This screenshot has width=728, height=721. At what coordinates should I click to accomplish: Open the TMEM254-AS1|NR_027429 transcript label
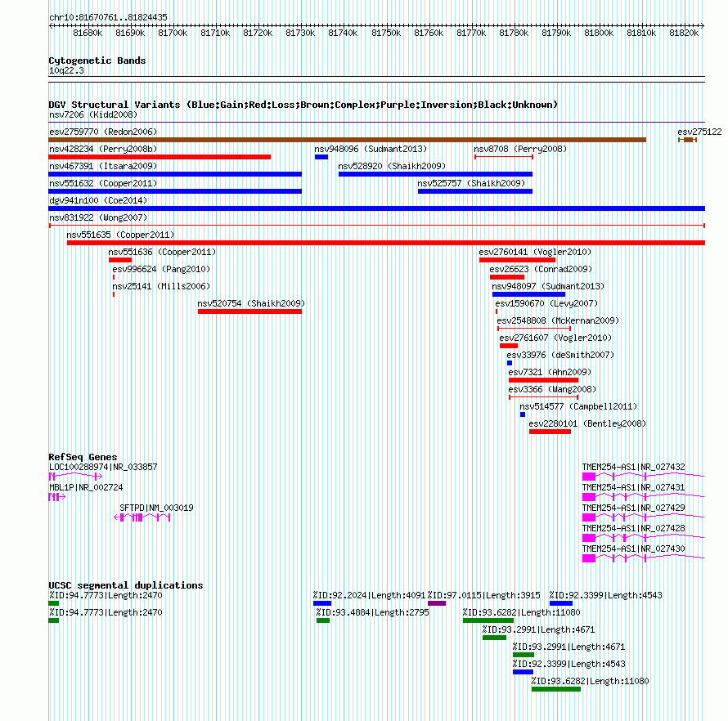tap(633, 508)
